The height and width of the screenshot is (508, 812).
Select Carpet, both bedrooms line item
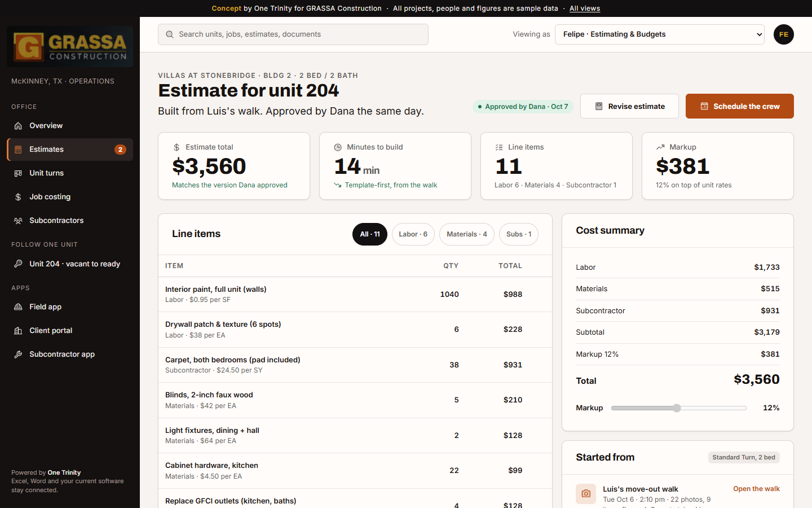pyautogui.click(x=355, y=365)
